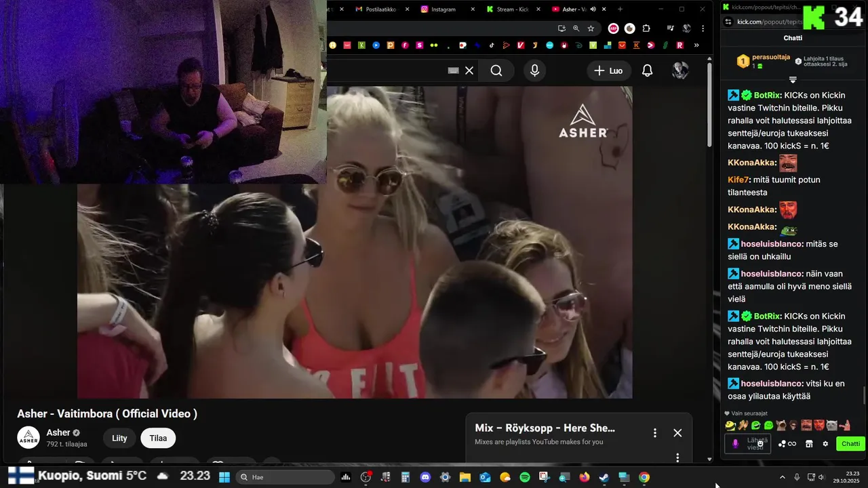The image size is (868, 488).
Task: Open Firefox from the taskbar
Action: click(x=585, y=477)
